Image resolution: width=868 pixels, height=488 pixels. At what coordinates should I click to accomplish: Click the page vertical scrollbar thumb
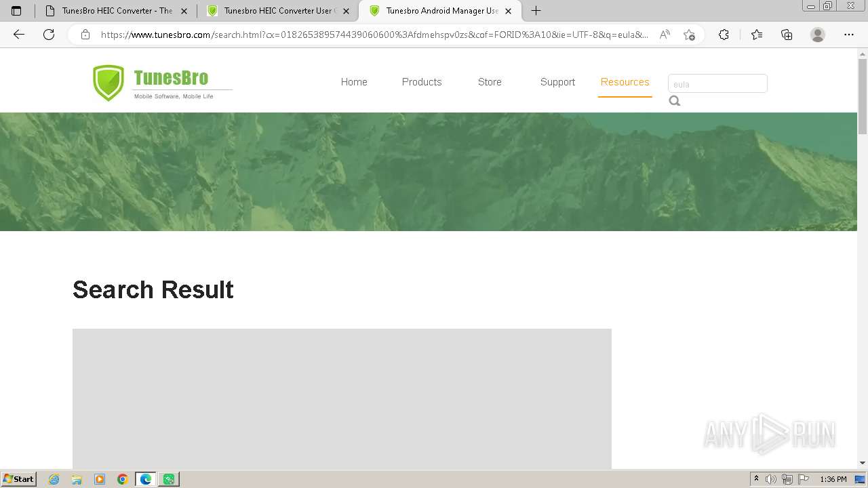click(863, 96)
